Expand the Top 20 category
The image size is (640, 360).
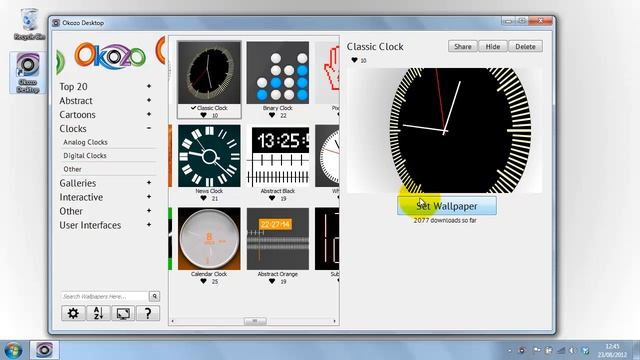[x=149, y=86]
